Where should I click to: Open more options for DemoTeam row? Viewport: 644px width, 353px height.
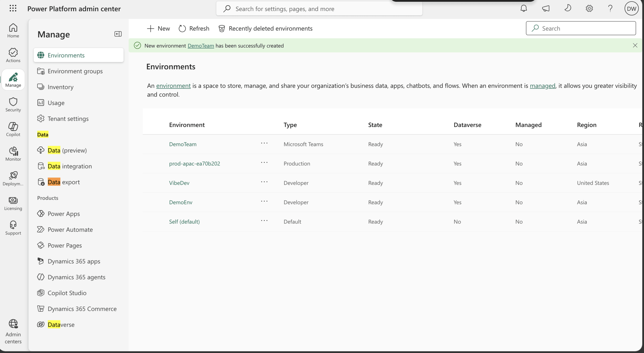(264, 143)
